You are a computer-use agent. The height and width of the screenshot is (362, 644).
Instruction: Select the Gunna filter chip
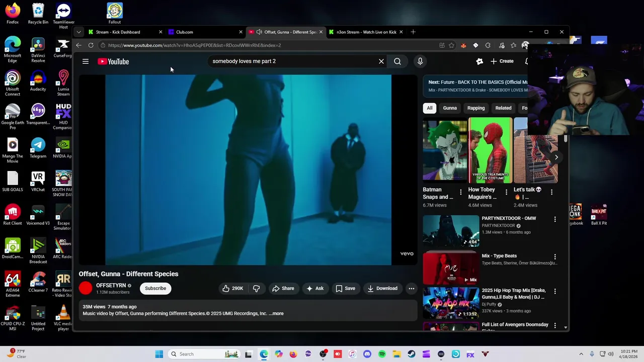(x=450, y=108)
